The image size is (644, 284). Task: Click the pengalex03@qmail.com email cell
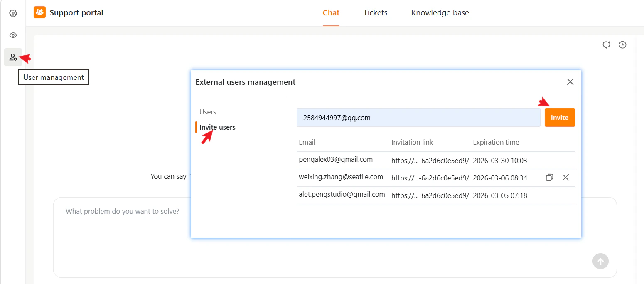pyautogui.click(x=336, y=159)
